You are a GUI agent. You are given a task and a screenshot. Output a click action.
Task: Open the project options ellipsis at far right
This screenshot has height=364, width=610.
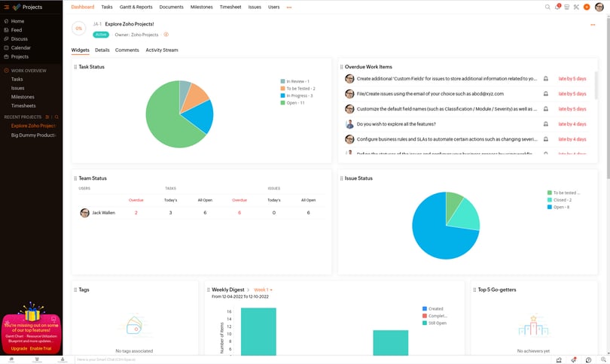tap(593, 25)
